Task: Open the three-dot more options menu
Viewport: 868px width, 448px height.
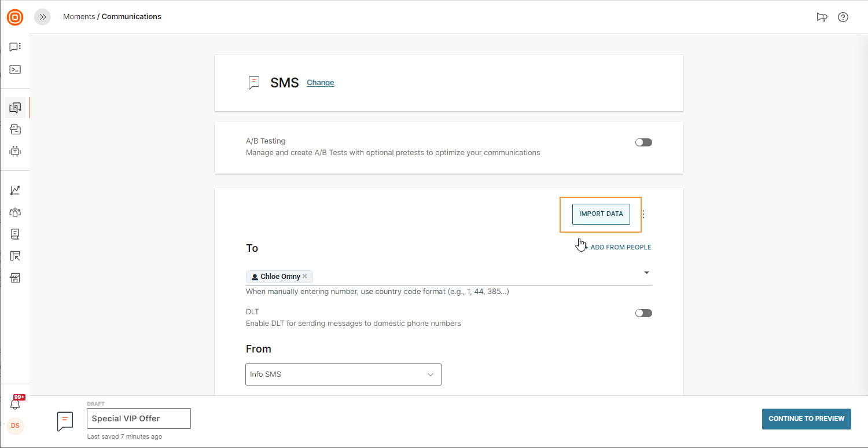Action: tap(643, 214)
